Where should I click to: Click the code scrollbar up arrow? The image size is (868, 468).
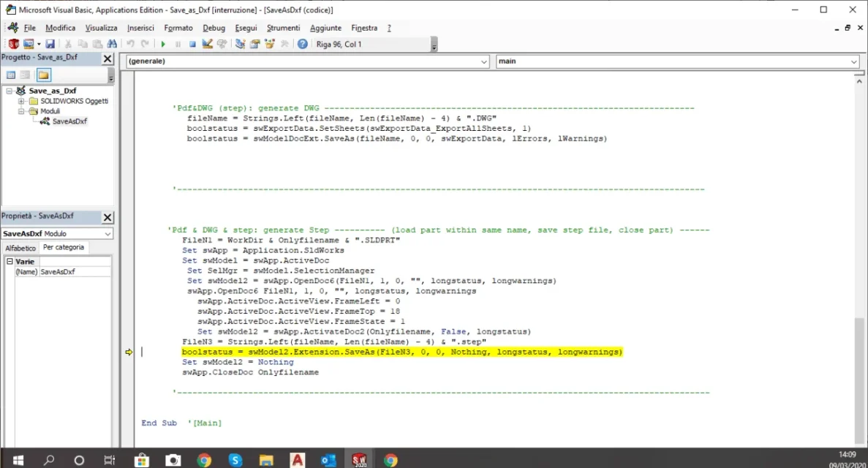(x=858, y=81)
